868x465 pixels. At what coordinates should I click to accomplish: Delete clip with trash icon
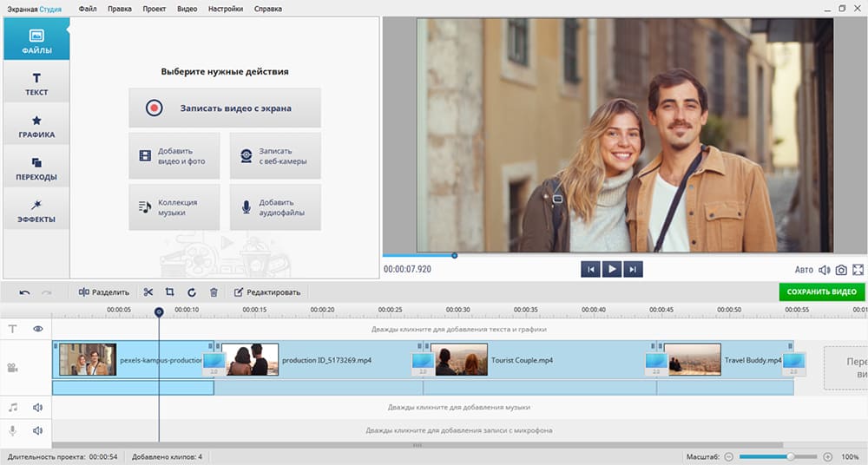pos(214,292)
